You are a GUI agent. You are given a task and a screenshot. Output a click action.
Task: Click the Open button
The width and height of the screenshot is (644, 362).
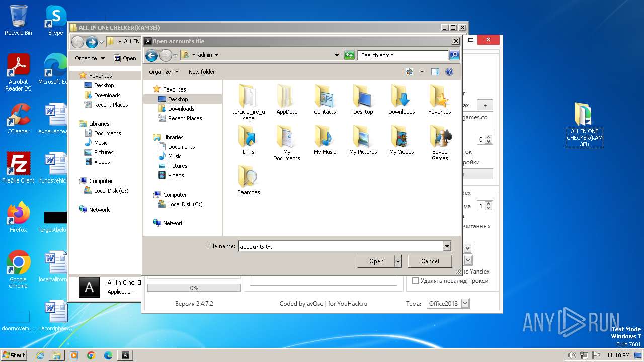pos(376,261)
